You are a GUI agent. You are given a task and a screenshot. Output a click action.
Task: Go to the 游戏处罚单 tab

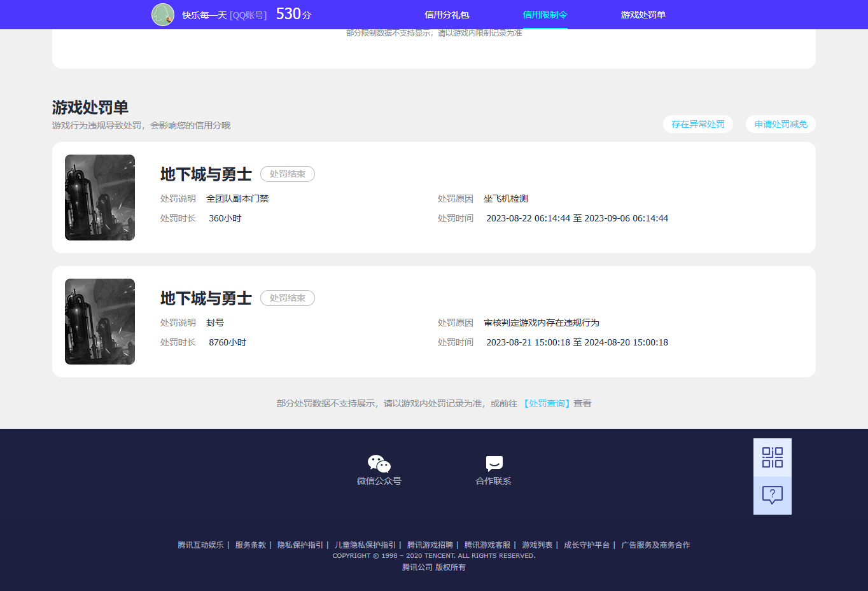[643, 15]
